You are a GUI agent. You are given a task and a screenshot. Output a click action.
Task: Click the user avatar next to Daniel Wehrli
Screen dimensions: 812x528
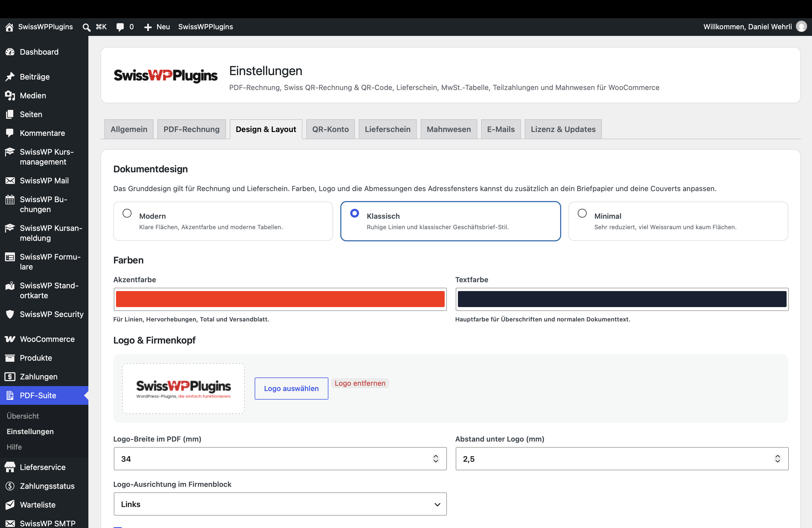pos(802,27)
